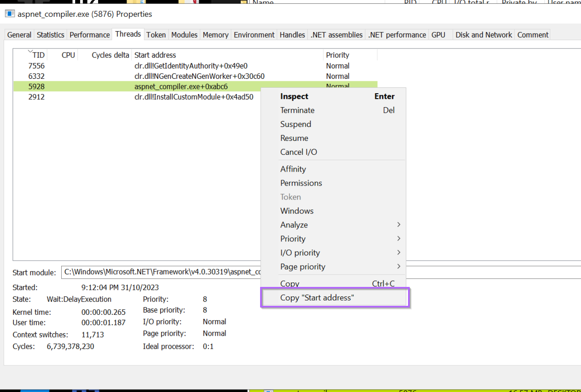Select thread row with TID 7556

tap(195, 66)
